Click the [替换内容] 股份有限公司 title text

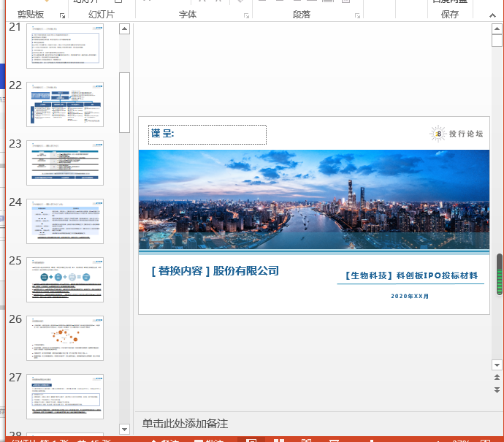pyautogui.click(x=215, y=271)
